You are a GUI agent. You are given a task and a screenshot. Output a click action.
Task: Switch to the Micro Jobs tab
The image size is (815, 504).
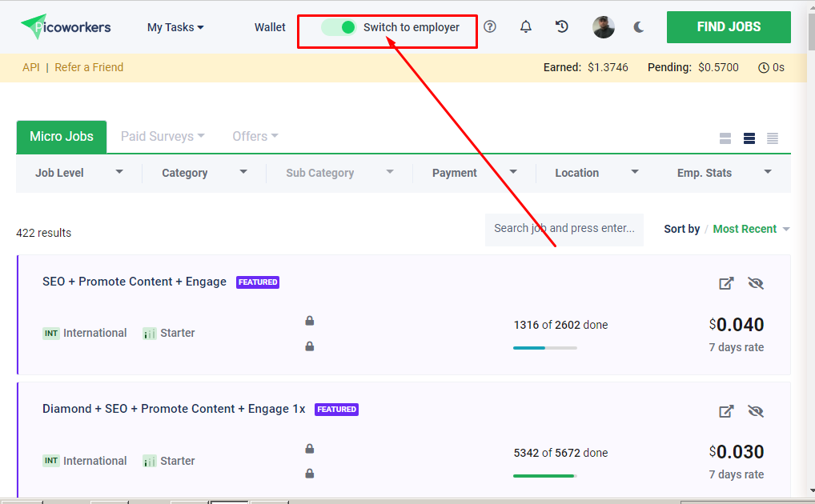pyautogui.click(x=62, y=137)
